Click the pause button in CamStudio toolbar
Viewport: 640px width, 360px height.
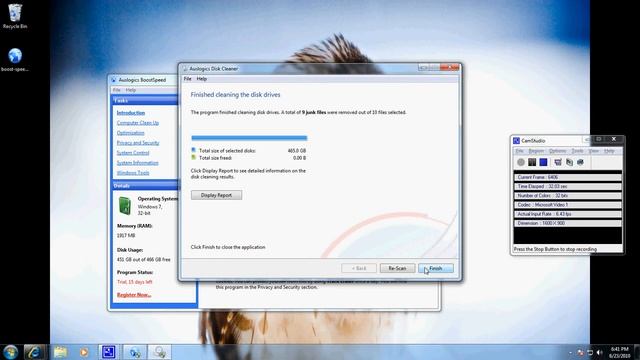click(532, 162)
